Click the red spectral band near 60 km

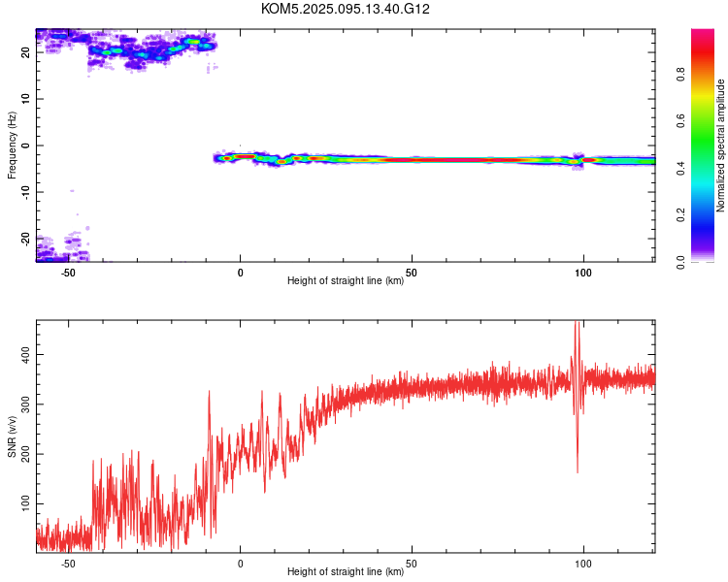[446, 160]
